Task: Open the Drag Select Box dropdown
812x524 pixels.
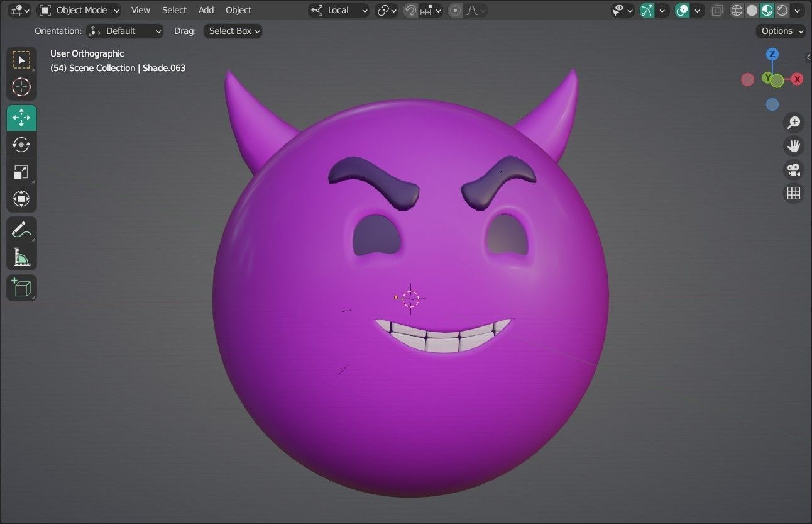Action: coord(233,31)
